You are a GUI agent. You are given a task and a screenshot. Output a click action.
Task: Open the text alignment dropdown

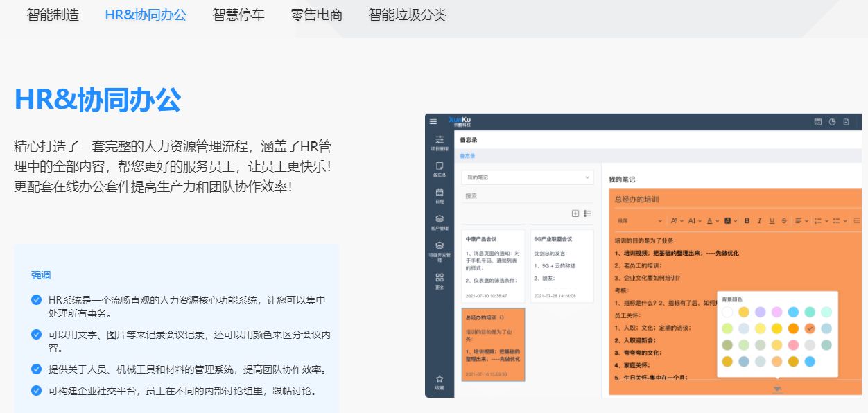[801, 221]
